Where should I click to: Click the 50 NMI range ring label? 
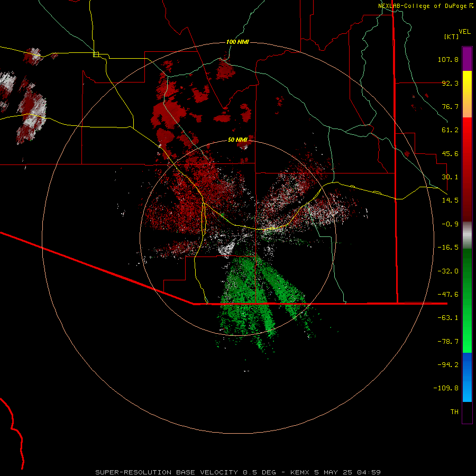pyautogui.click(x=237, y=140)
